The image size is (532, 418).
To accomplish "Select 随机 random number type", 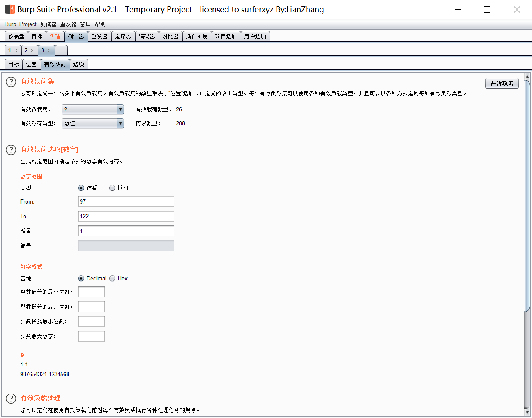I will (112, 188).
